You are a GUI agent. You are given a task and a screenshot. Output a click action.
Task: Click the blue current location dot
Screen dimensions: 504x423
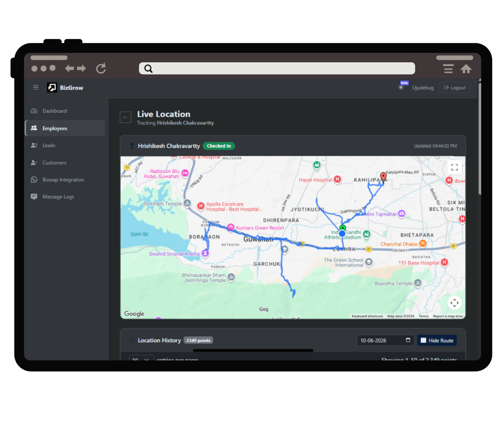tap(342, 234)
